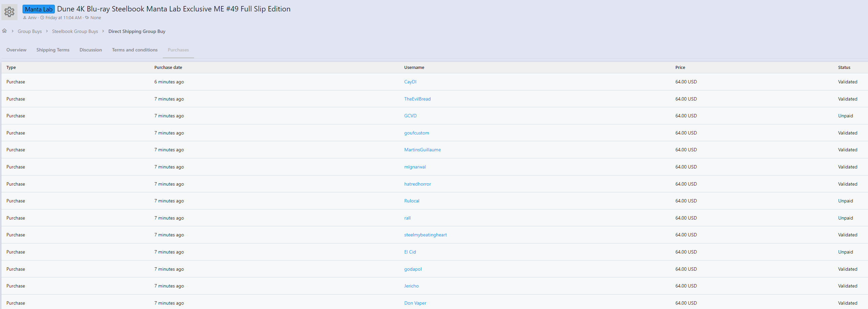
Task: Click username GCVD
Action: [410, 116]
